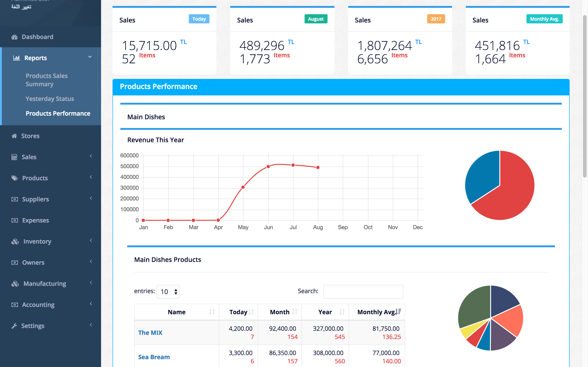
Task: Select the Products Sales Summary menu item
Action: coord(47,80)
